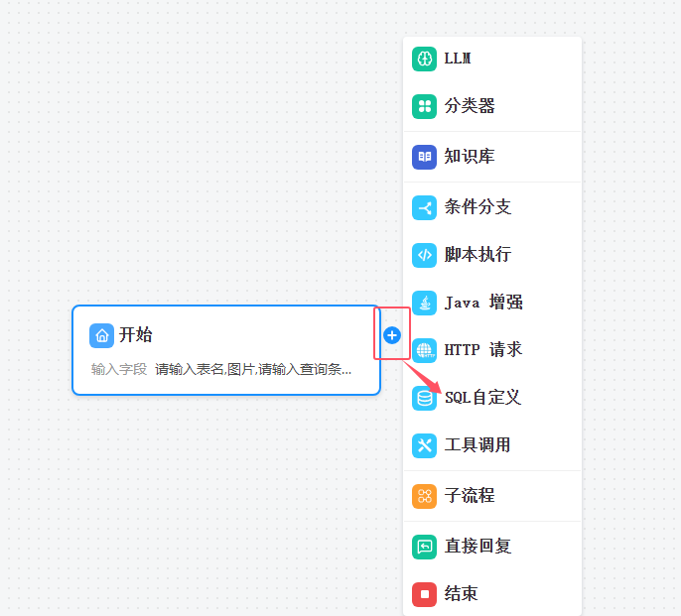
Task: Add a 直接回复 node from menu
Action: point(477,547)
